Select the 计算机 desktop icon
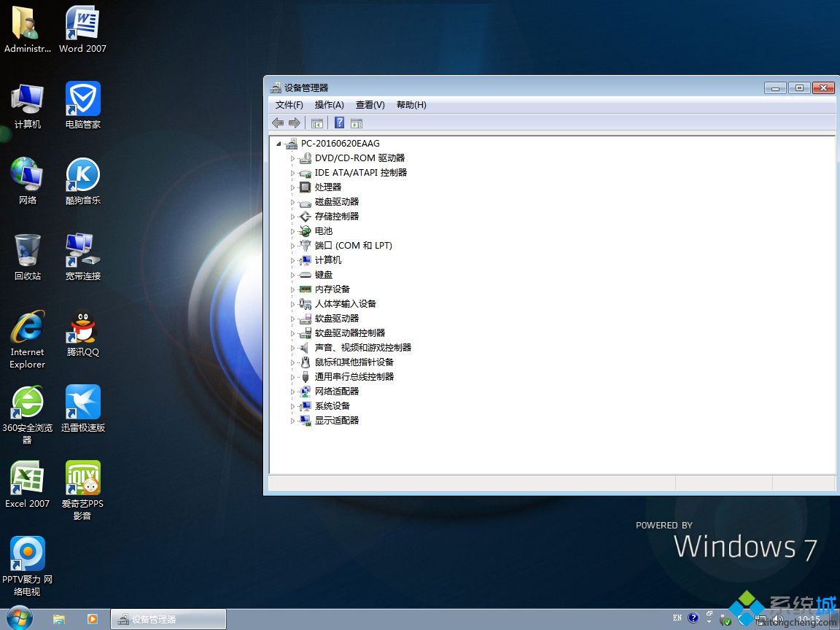 tap(27, 106)
